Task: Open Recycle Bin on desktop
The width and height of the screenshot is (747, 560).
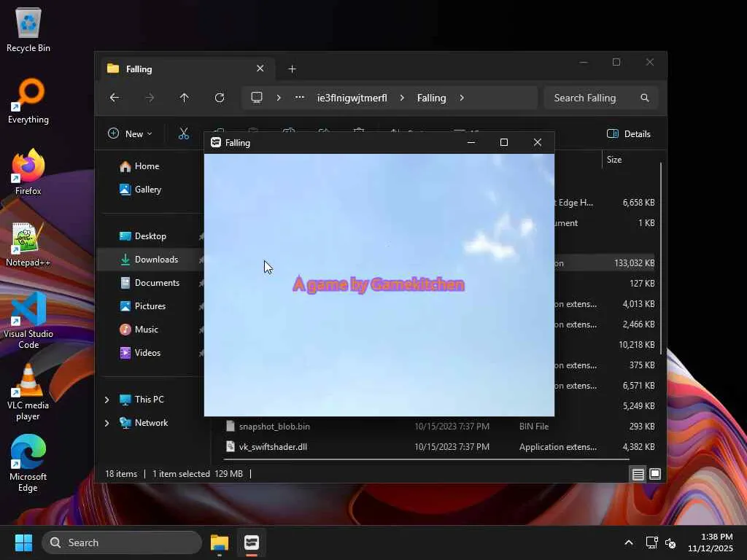Action: pyautogui.click(x=28, y=29)
